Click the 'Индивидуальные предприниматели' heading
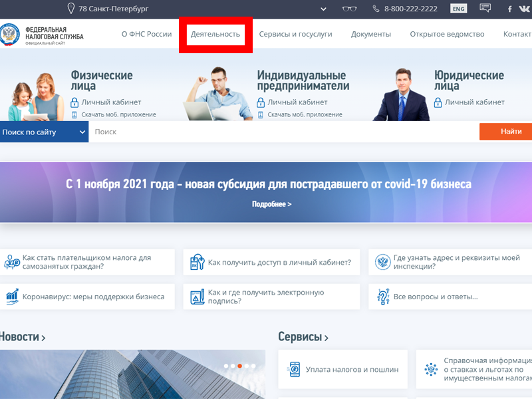Image resolution: width=532 pixels, height=399 pixels. click(303, 80)
